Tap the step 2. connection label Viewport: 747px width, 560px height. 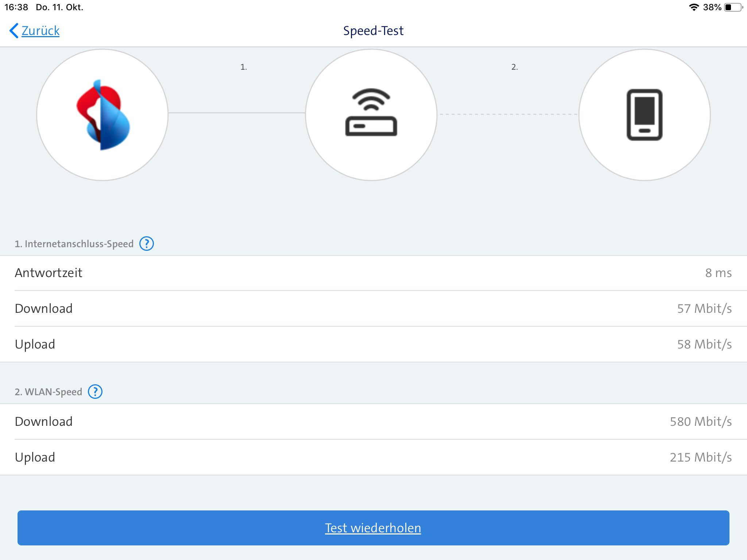[x=514, y=67]
